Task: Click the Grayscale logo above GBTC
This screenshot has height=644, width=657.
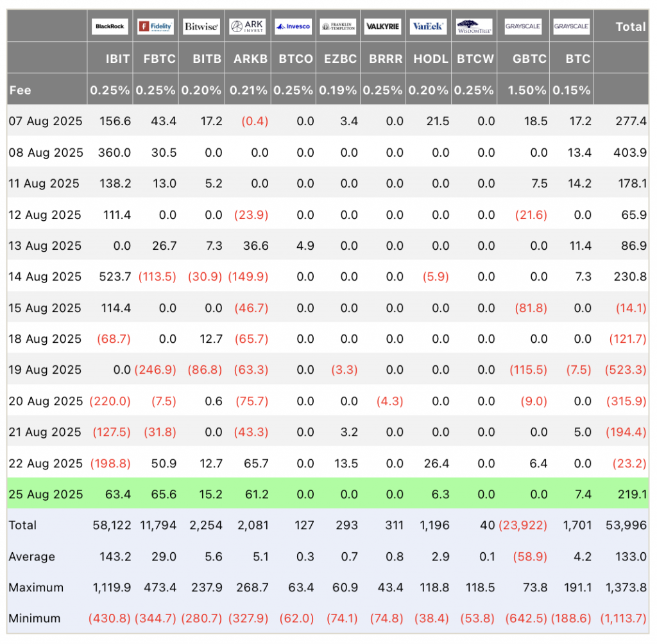Action: tap(523, 26)
